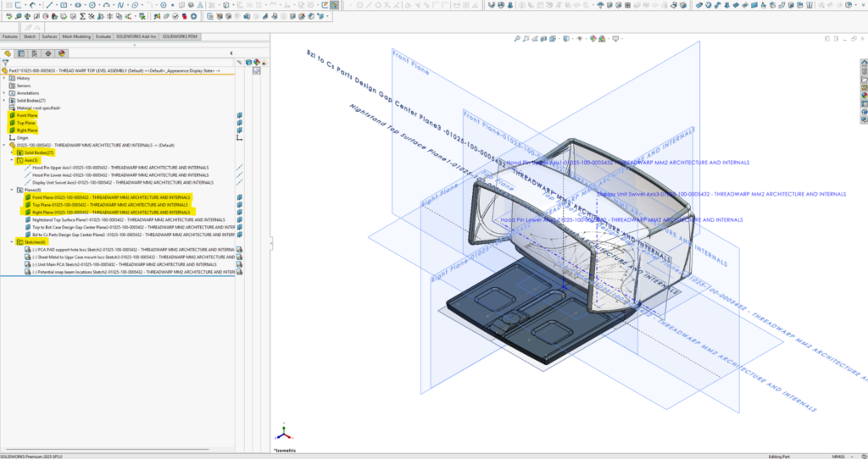
Task: Toggle visibility icon for Origin row
Action: pos(240,138)
